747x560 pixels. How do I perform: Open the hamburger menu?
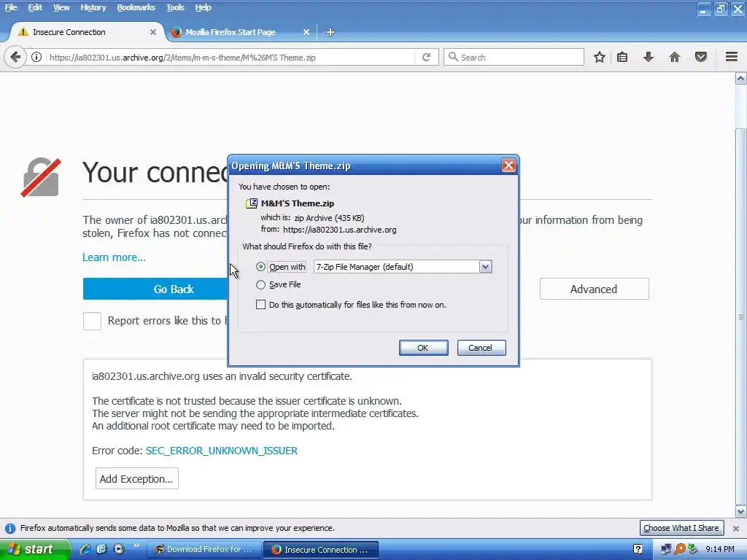(732, 57)
